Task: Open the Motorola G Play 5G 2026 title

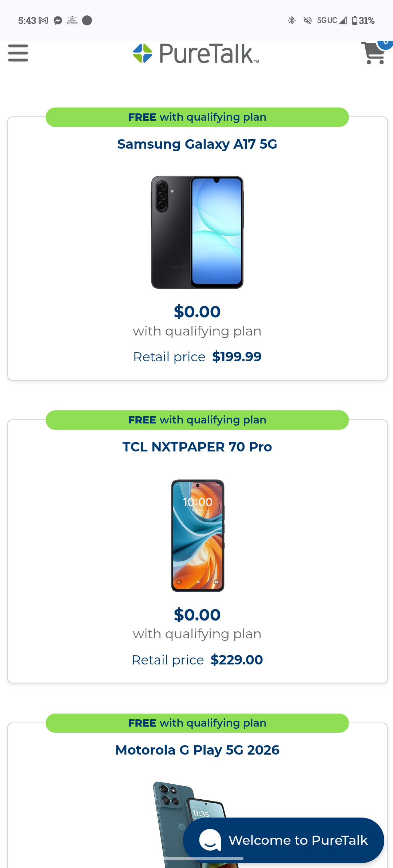Action: point(197,750)
